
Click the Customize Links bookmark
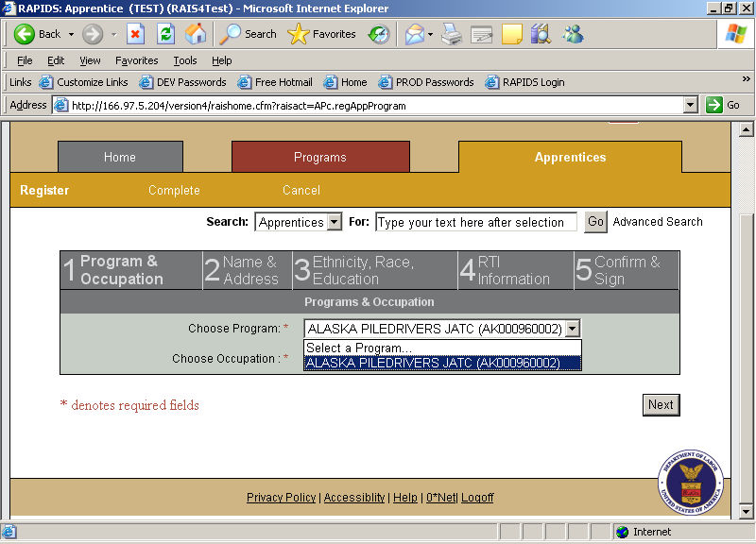pos(84,82)
